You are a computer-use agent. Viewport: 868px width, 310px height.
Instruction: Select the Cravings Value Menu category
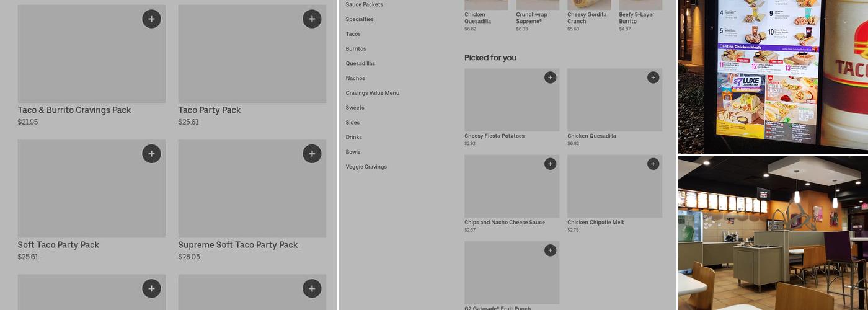[373, 93]
